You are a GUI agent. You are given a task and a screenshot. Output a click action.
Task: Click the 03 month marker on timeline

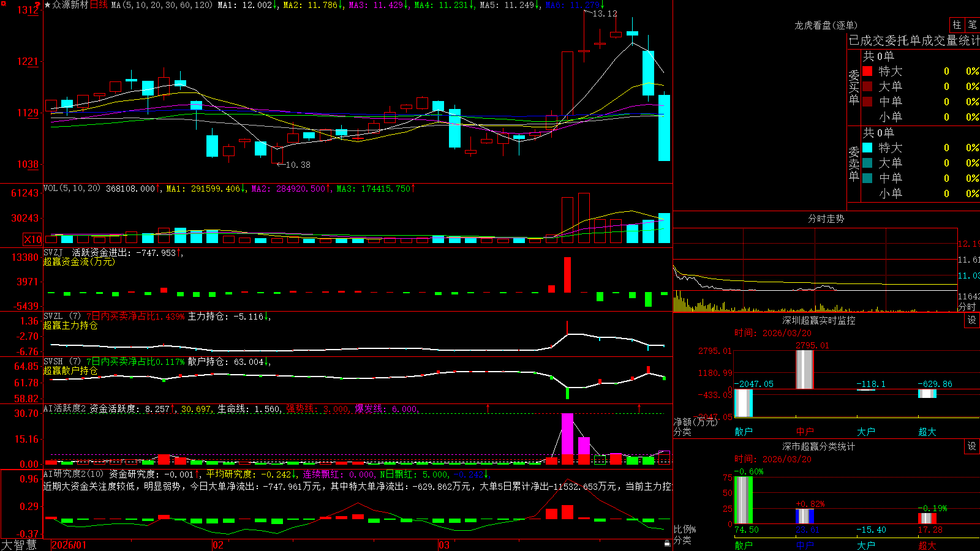(x=444, y=545)
